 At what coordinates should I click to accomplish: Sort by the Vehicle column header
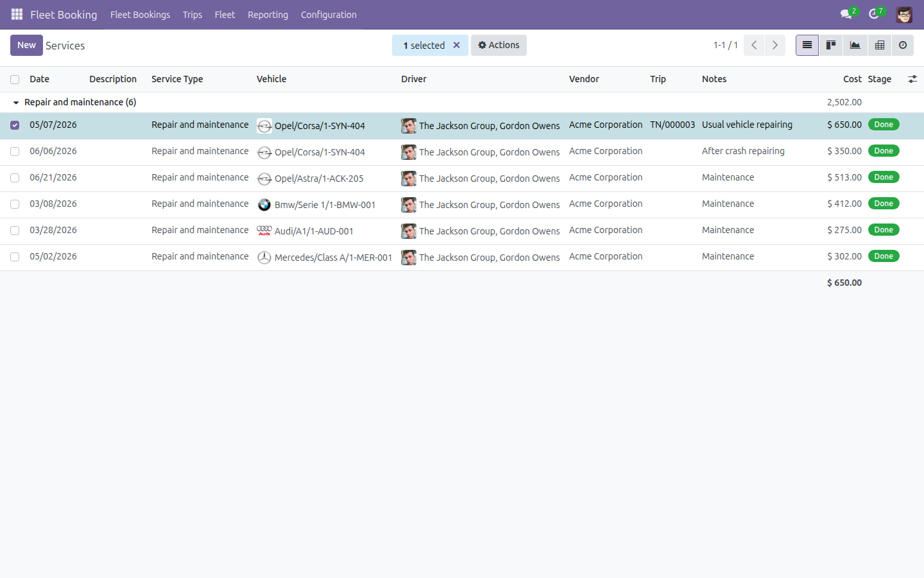(271, 79)
